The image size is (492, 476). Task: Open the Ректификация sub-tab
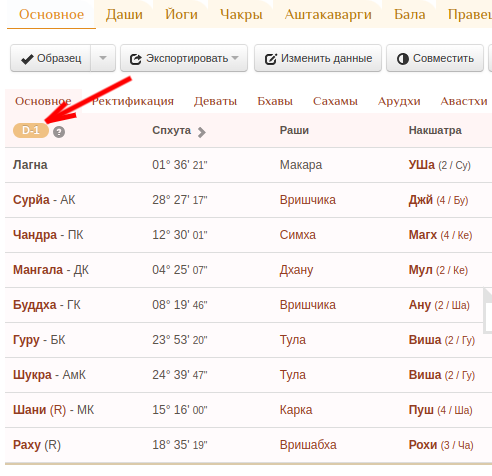coord(133,101)
